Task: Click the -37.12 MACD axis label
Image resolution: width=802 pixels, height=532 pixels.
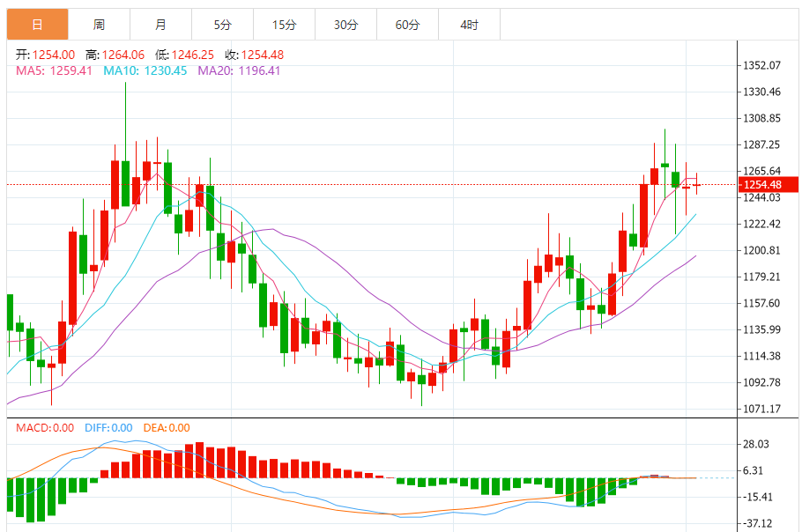Action: pyautogui.click(x=756, y=523)
